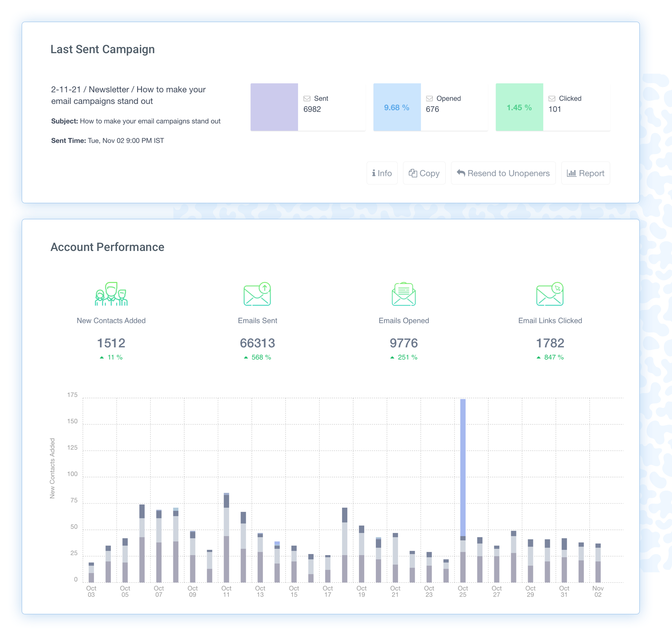Click the tall Oct 25 chart bar

click(463, 491)
